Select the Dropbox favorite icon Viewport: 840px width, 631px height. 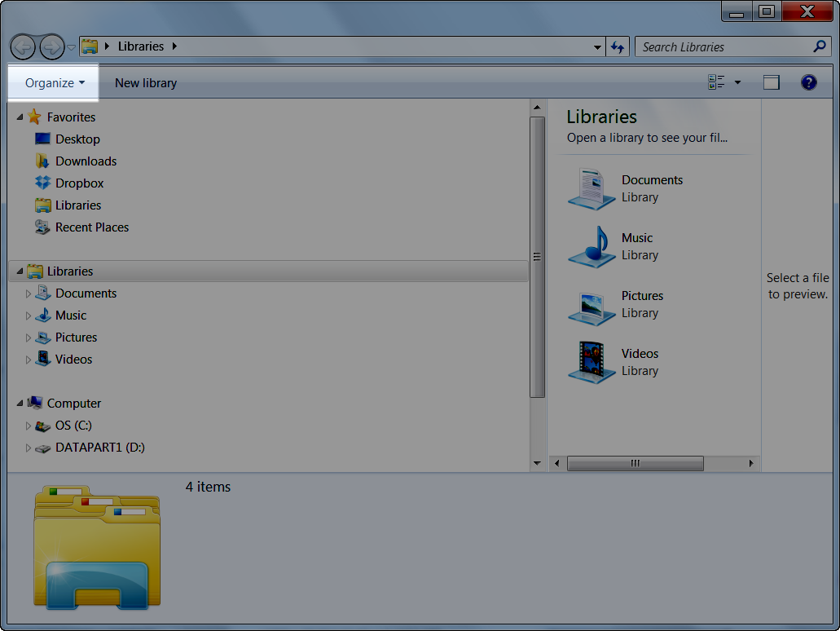tap(42, 183)
